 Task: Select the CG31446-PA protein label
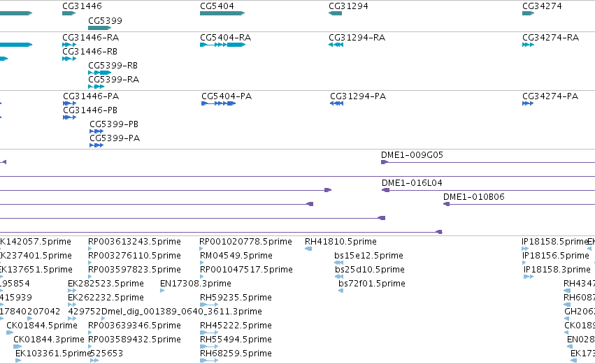click(x=91, y=96)
